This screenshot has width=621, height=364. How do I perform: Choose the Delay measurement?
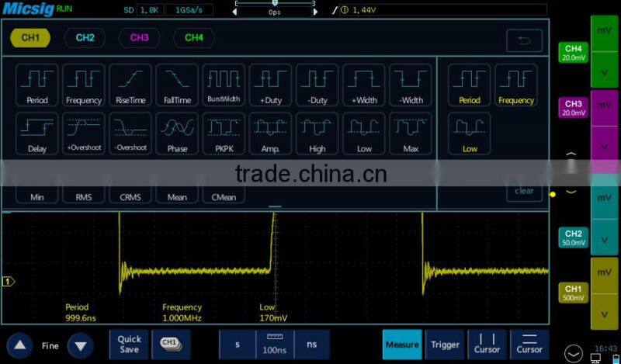click(x=36, y=133)
